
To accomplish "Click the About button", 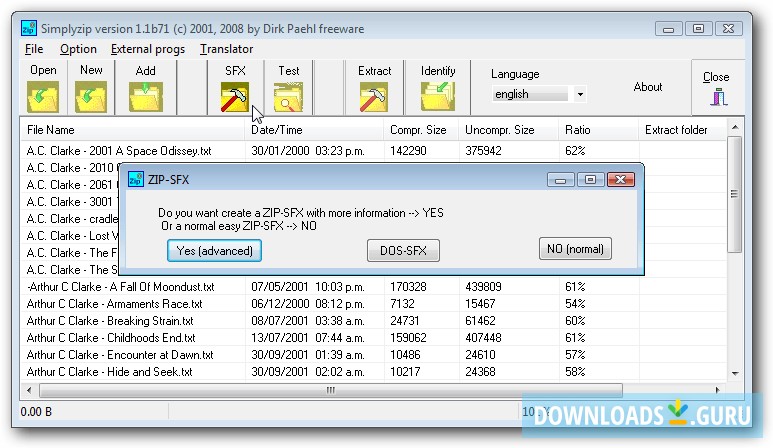I will pos(648,87).
